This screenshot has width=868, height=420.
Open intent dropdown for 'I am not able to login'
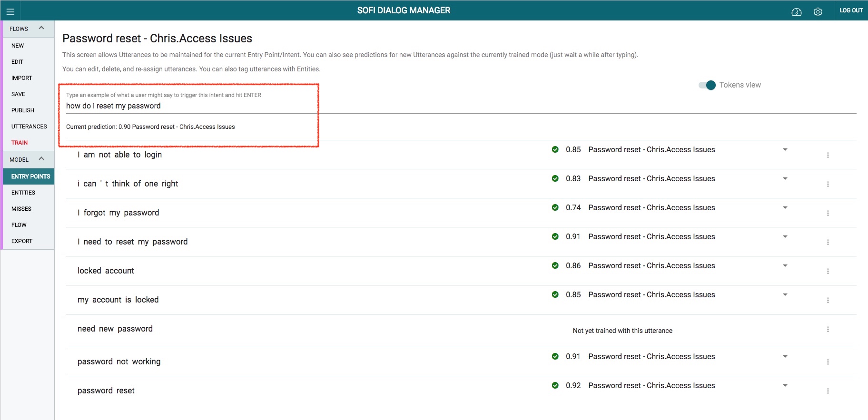pyautogui.click(x=785, y=149)
